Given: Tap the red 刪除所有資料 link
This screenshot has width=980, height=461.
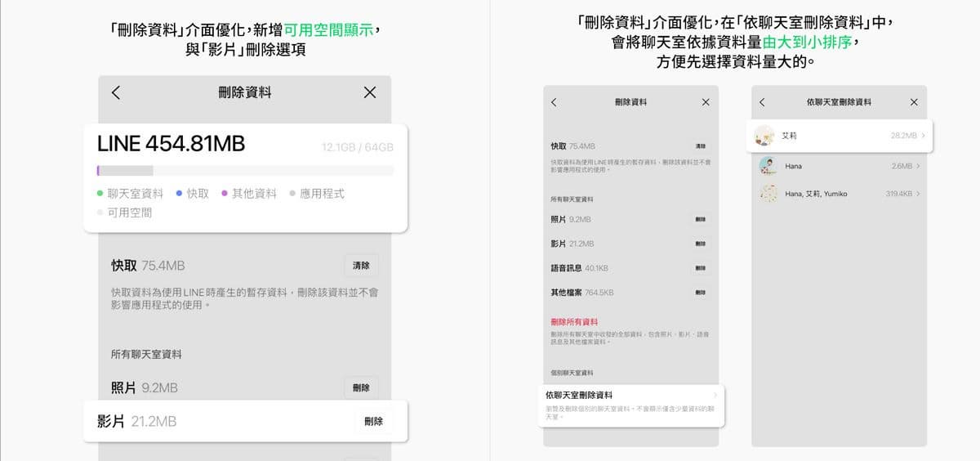Looking at the screenshot, I should (x=574, y=322).
